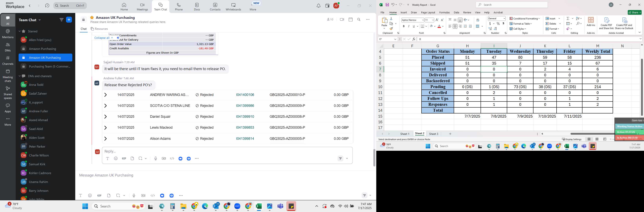The width and height of the screenshot is (644, 212).
Task: Open the Formulas tab in Excel
Action: pyautogui.click(x=444, y=13)
